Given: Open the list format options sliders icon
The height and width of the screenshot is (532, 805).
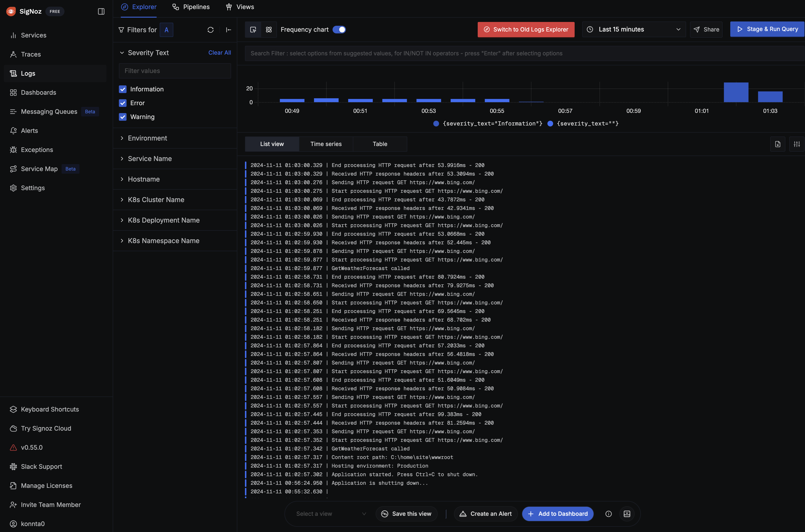Looking at the screenshot, I should click(x=796, y=144).
